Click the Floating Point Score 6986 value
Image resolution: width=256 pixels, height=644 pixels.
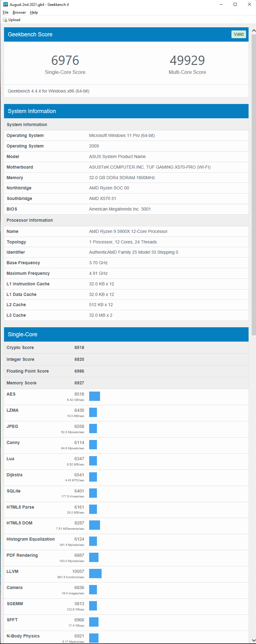point(79,371)
